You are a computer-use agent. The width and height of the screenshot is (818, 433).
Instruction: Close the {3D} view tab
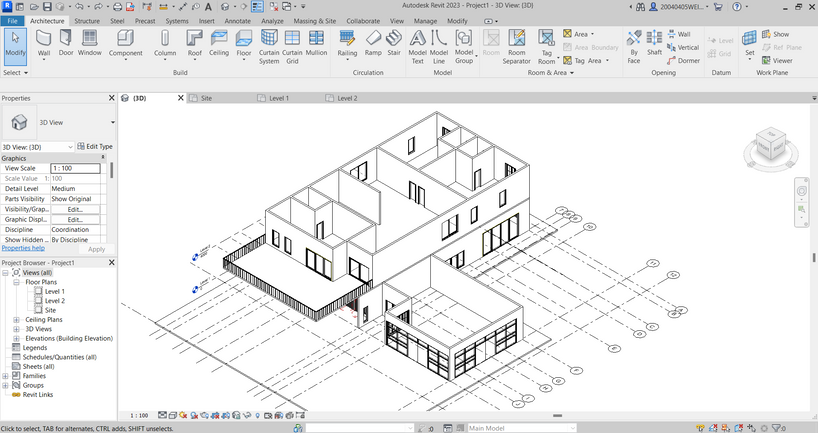coord(181,98)
